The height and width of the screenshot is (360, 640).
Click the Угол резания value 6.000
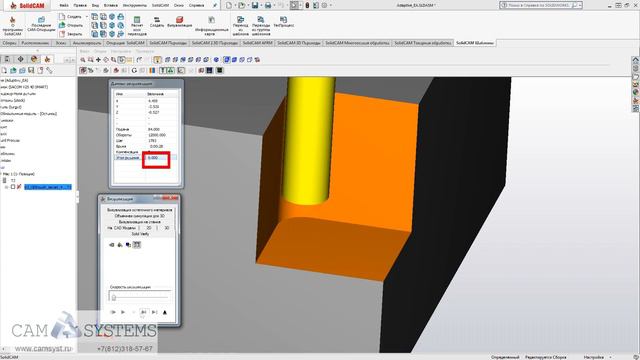point(153,158)
